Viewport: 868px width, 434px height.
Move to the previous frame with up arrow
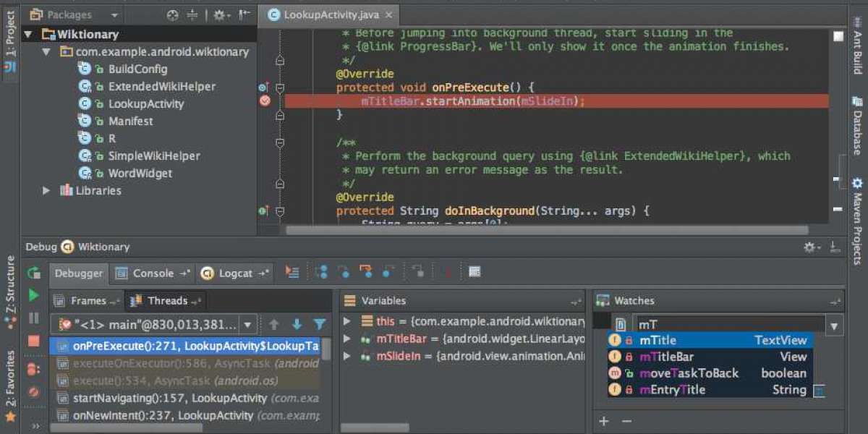tap(273, 325)
